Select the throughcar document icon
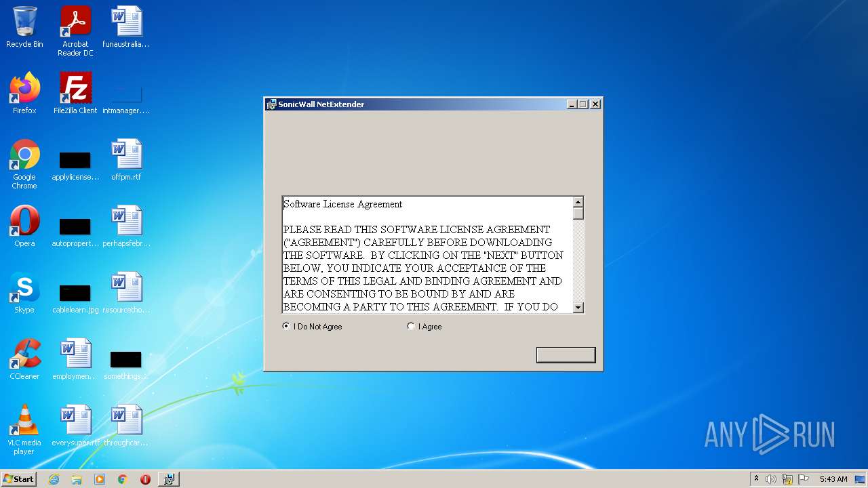 point(126,426)
